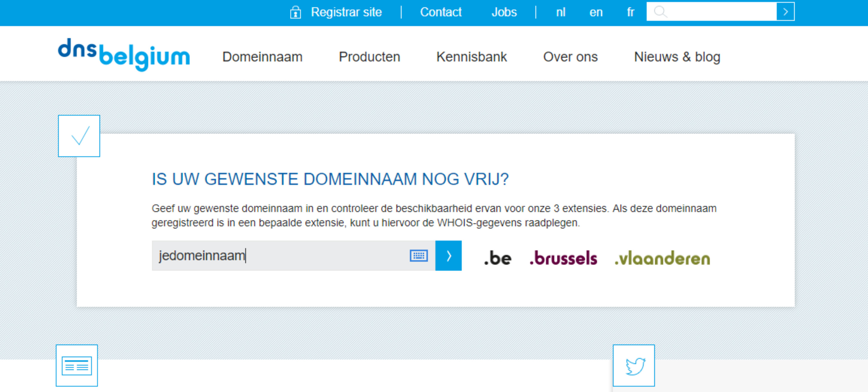The height and width of the screenshot is (392, 868).
Task: Click the paragraph starting 'Geef uw gewenste domeinnaam'
Action: click(434, 216)
